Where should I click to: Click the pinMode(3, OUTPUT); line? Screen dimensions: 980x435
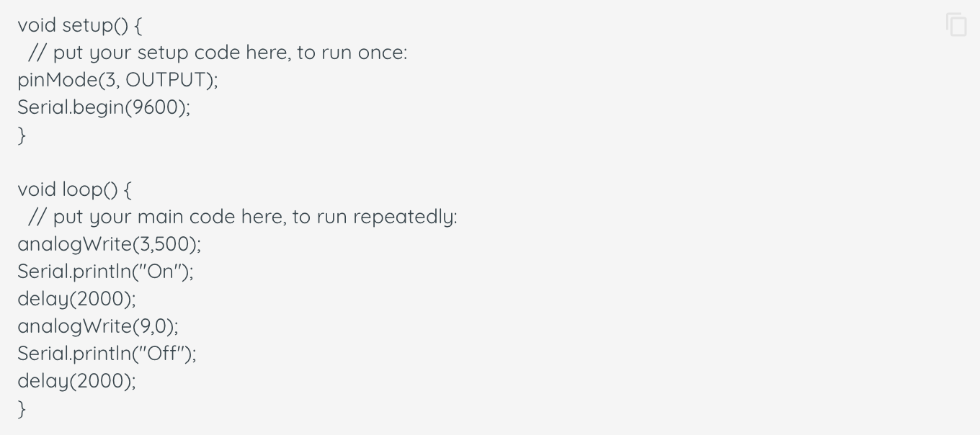click(117, 80)
